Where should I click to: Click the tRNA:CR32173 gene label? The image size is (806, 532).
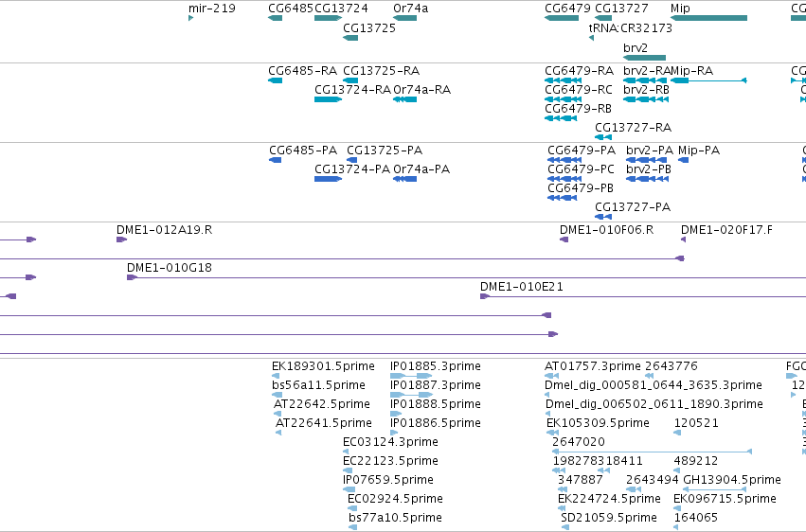click(630, 27)
